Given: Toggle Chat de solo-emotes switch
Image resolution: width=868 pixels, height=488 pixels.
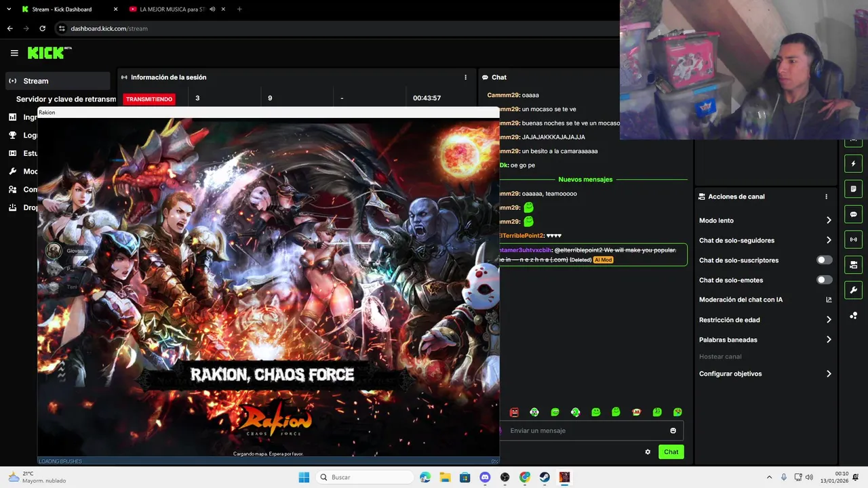Looking at the screenshot, I should [x=825, y=280].
